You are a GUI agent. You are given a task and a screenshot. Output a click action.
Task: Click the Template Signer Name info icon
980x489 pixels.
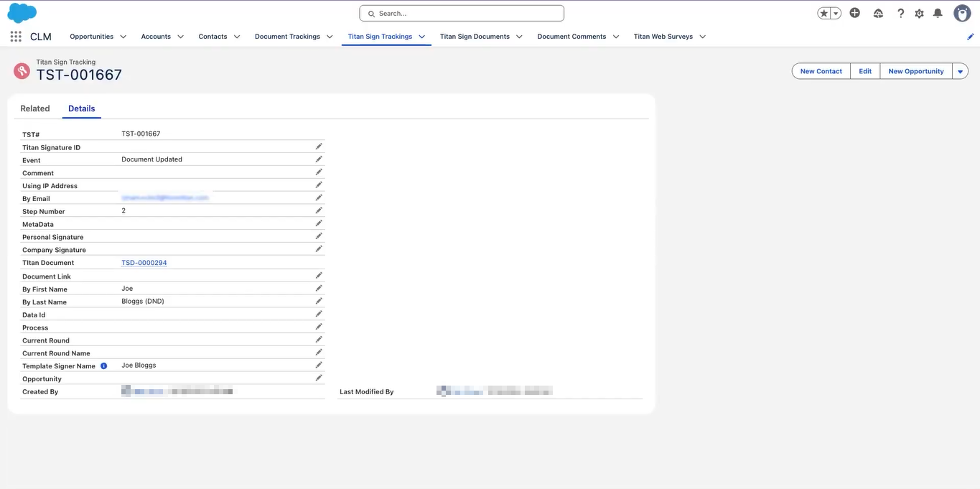[103, 365]
